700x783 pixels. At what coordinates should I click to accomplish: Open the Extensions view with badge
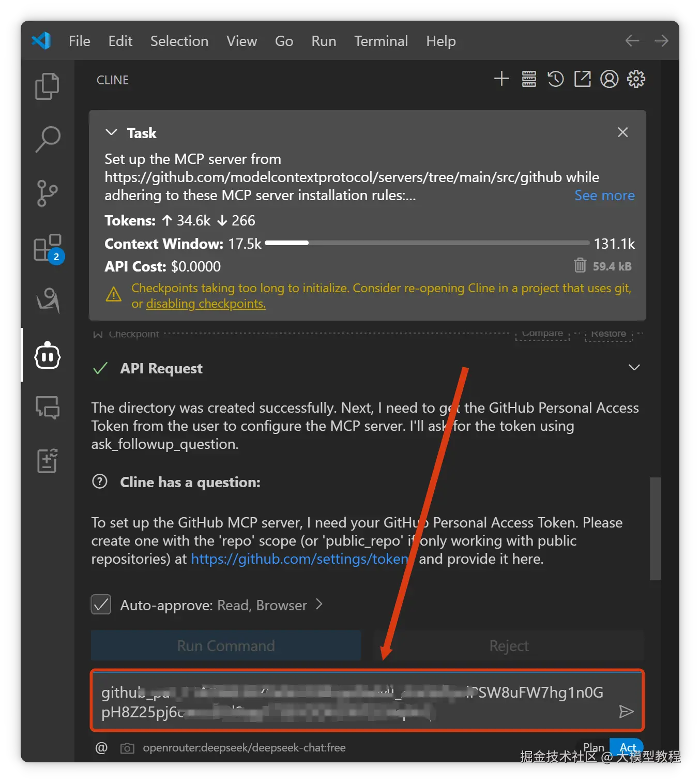[x=48, y=248]
